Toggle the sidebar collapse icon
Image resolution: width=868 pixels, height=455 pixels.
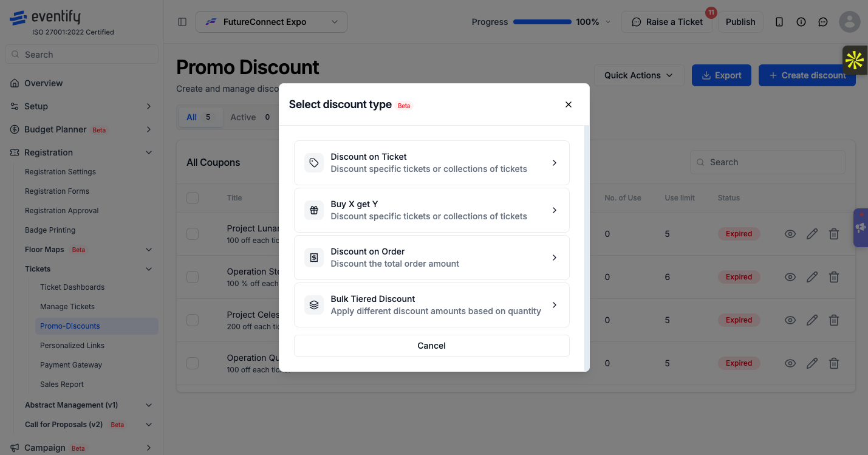tap(182, 22)
